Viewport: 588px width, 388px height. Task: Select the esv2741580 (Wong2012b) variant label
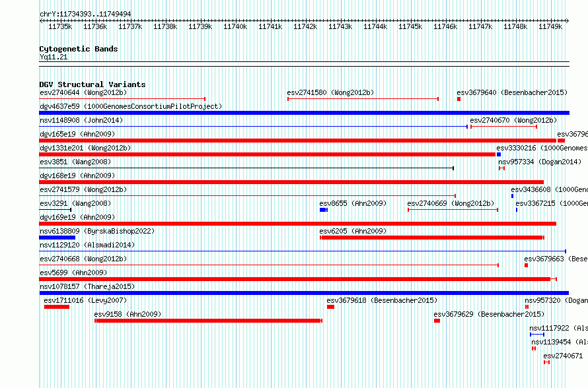coord(330,92)
